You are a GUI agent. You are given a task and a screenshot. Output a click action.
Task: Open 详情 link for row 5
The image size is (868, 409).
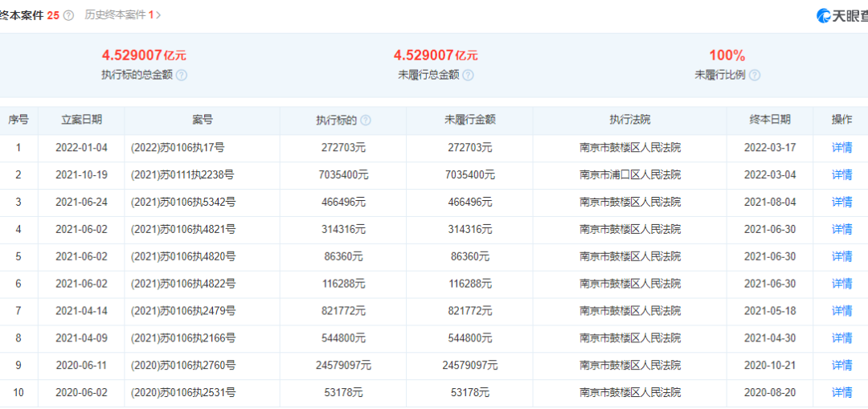pos(841,256)
